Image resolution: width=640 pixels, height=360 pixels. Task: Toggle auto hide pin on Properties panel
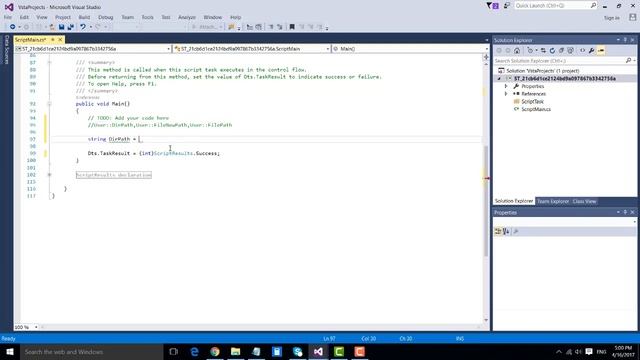[625, 213]
